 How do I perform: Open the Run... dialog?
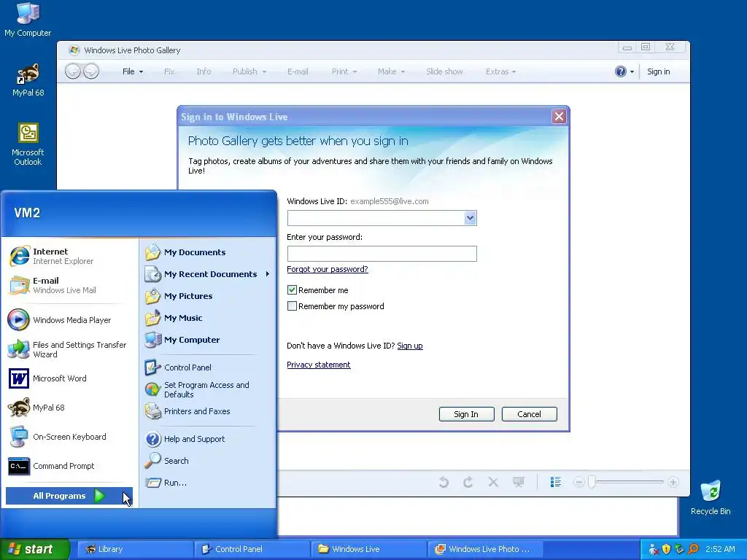point(166,483)
